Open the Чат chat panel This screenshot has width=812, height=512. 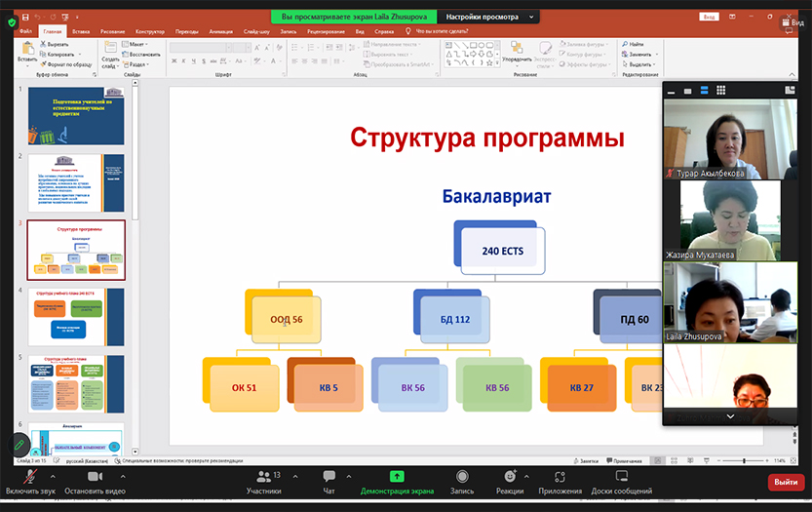coord(329,477)
